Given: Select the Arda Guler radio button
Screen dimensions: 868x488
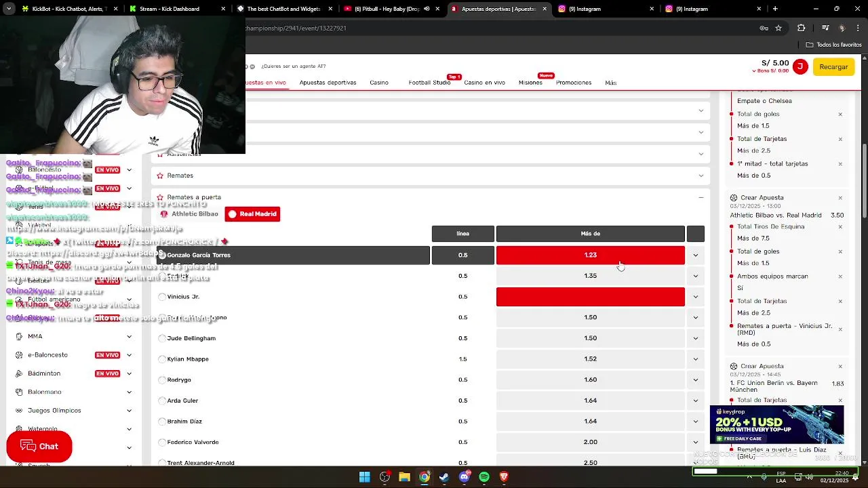Looking at the screenshot, I should [162, 401].
